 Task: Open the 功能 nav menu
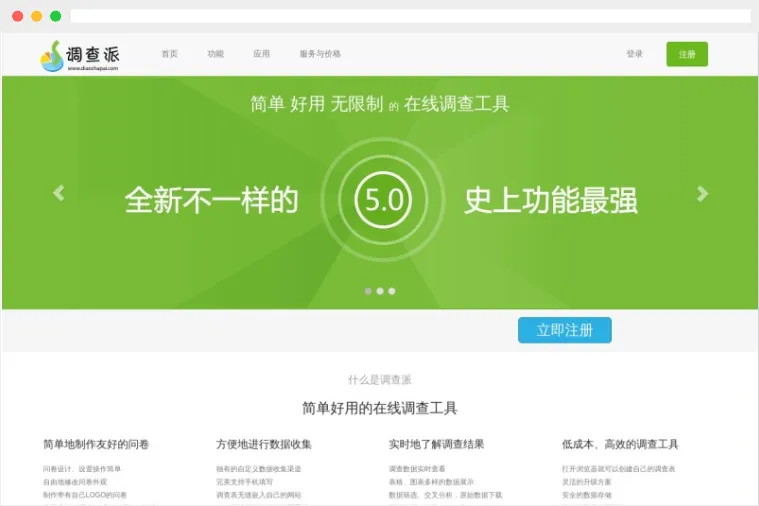point(215,54)
